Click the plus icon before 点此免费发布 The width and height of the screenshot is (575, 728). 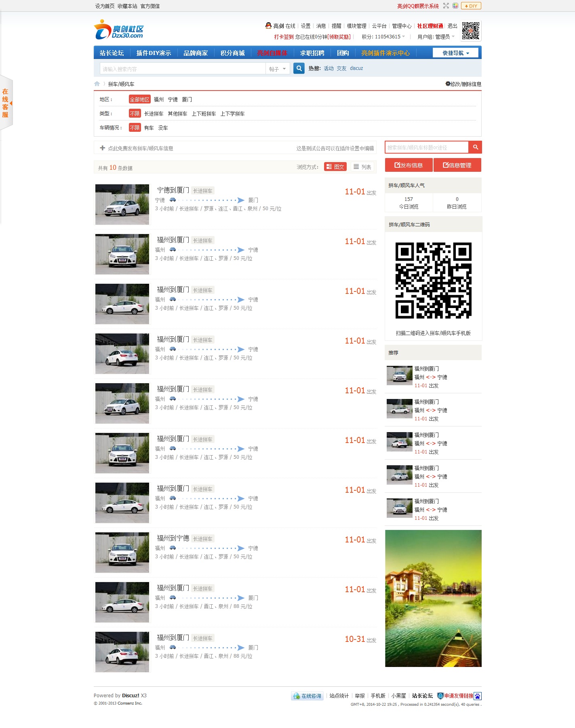(103, 148)
